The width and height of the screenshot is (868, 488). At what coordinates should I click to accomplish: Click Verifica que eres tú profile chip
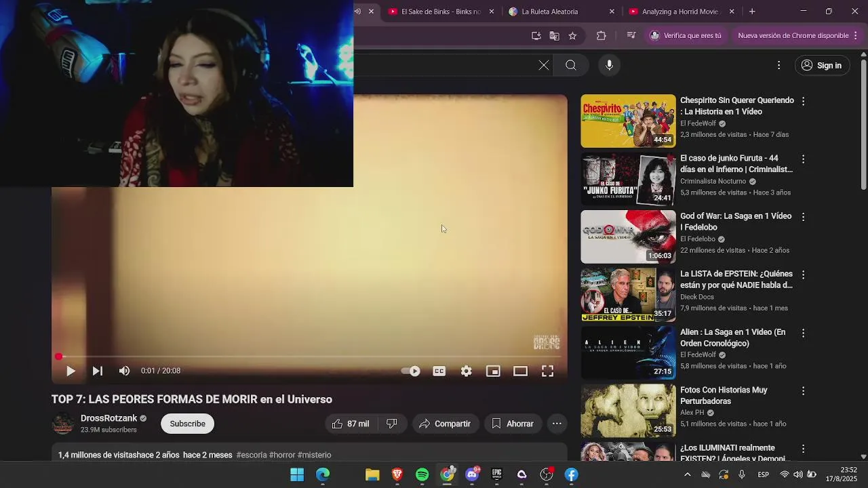point(686,35)
